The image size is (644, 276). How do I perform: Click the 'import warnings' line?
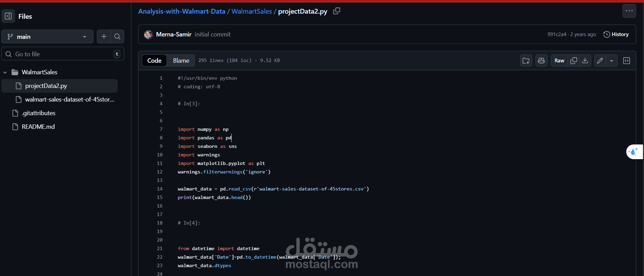(199, 155)
